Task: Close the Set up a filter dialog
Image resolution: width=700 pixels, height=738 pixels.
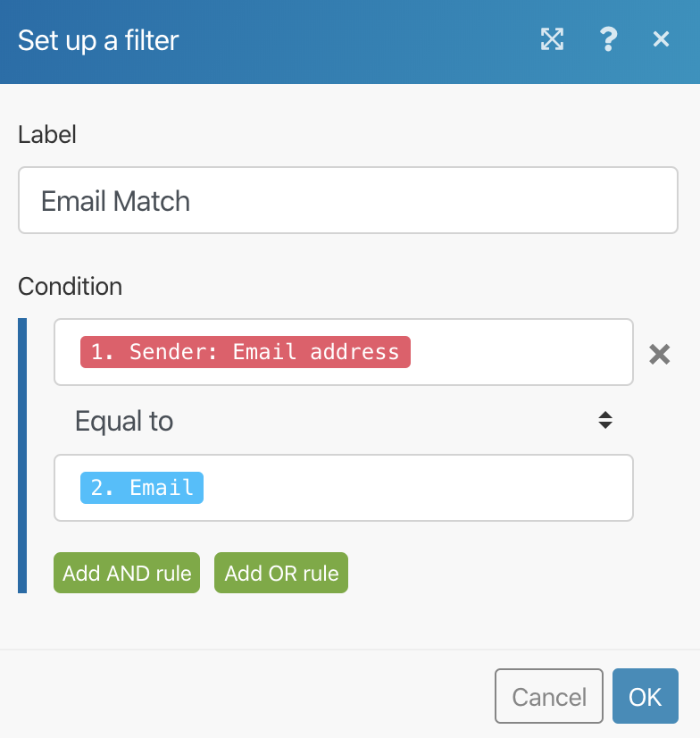Action: [x=661, y=39]
